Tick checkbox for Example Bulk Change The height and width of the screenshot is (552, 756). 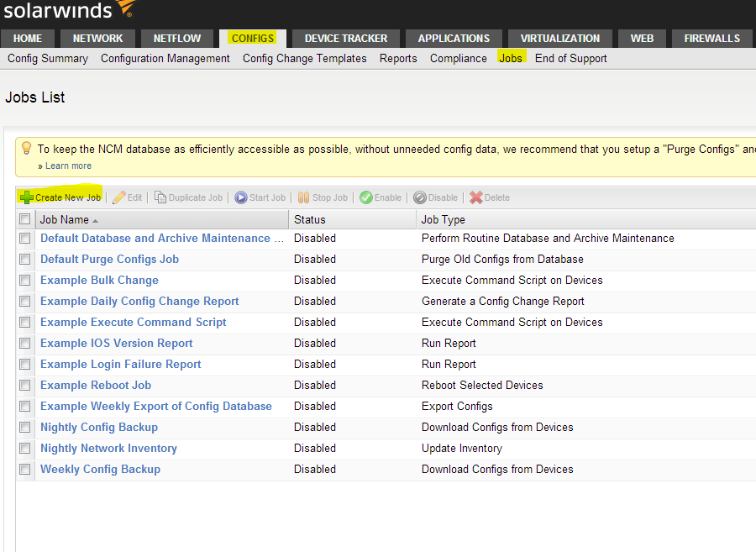(x=24, y=280)
